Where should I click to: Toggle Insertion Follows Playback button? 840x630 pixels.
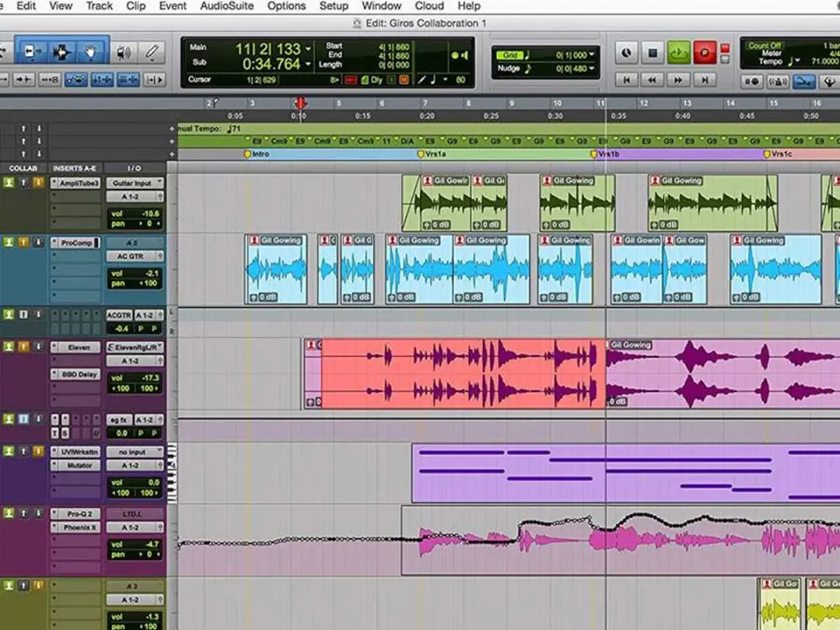coord(155,80)
